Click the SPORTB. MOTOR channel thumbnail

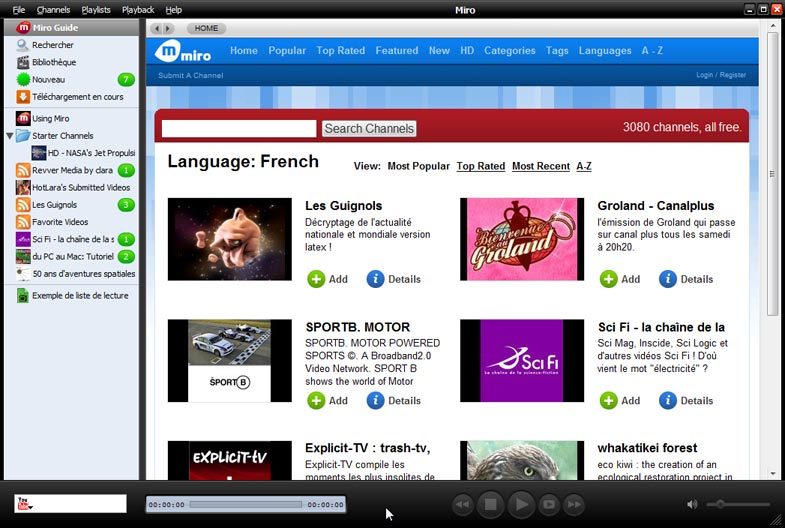click(x=229, y=360)
